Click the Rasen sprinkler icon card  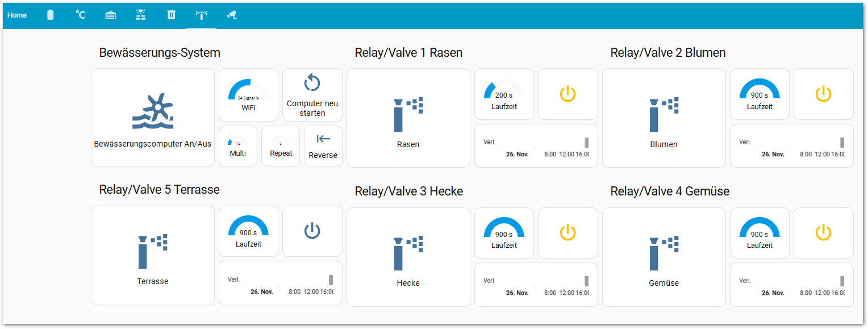408,118
